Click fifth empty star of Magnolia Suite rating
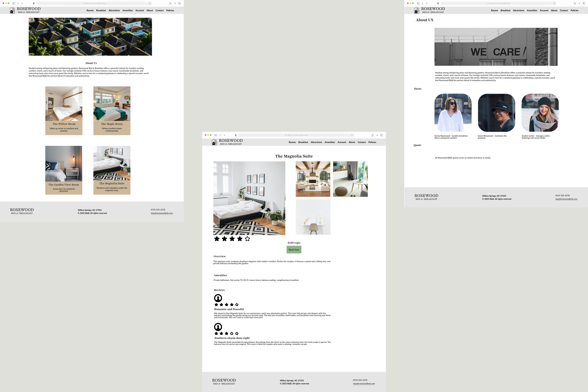 (247, 239)
